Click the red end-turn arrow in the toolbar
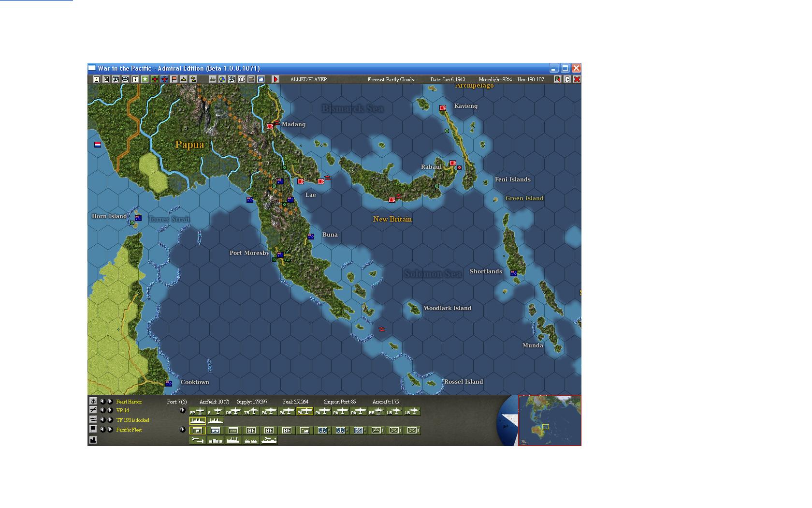The width and height of the screenshot is (812, 508). pos(275,79)
